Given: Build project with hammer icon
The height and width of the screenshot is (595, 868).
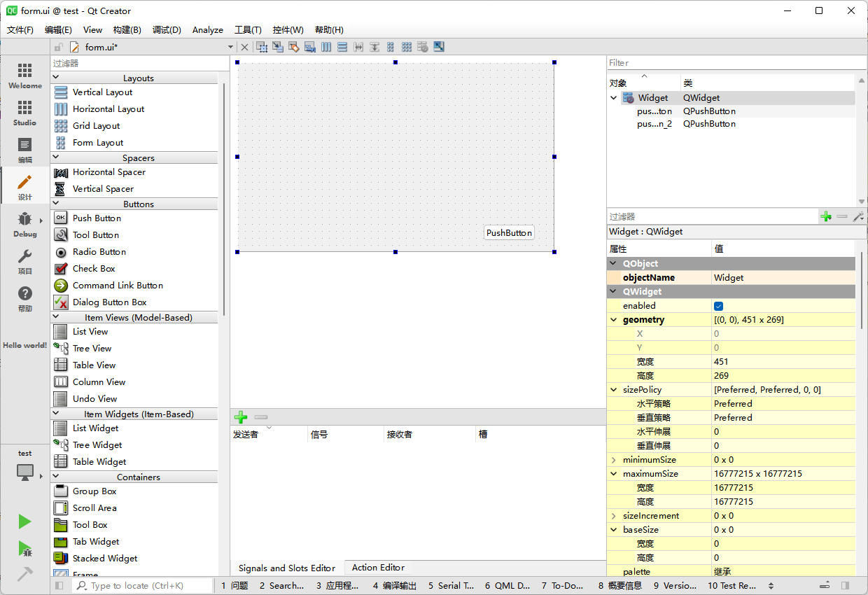Looking at the screenshot, I should tap(25, 574).
